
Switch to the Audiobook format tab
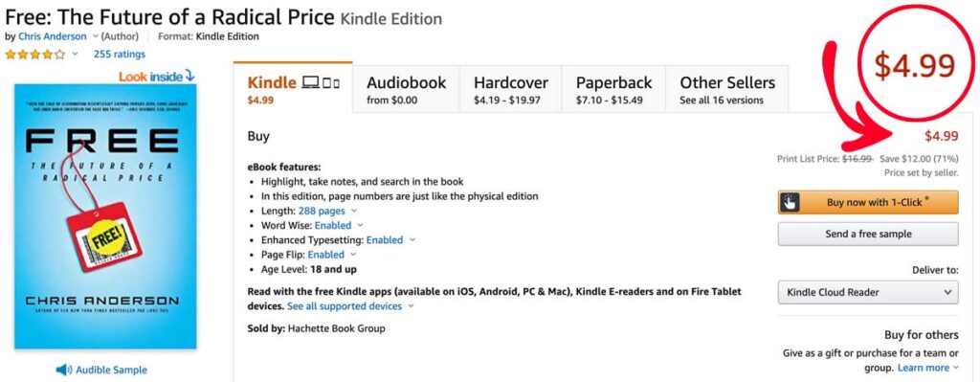coord(406,89)
